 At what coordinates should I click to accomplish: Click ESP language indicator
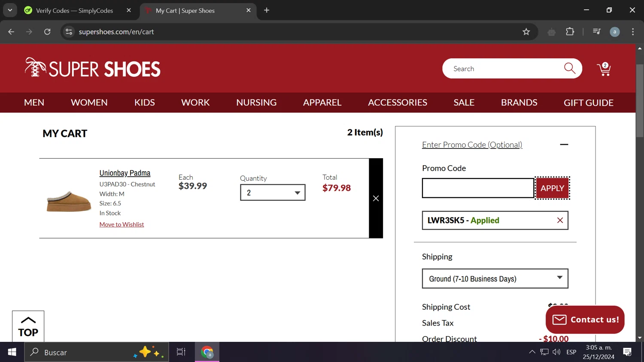[571, 352]
